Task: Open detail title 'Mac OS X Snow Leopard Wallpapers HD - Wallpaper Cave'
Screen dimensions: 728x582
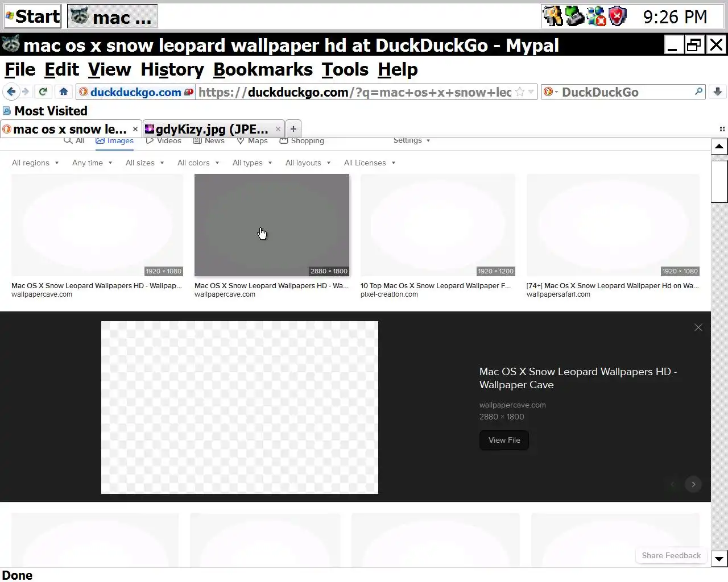Action: tap(578, 378)
